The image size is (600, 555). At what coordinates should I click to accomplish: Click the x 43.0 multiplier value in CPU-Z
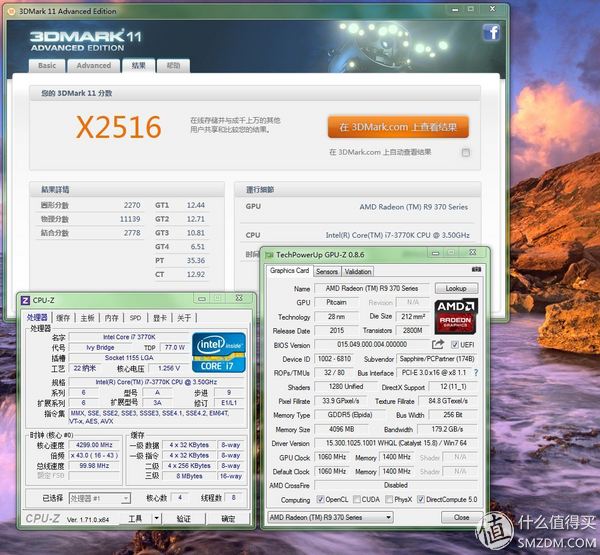pos(94,455)
